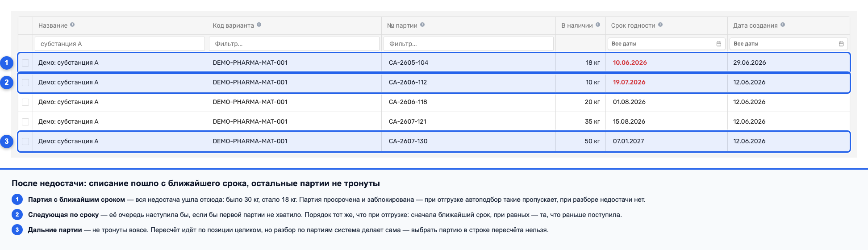The image size is (868, 250).
Task: Sort by Дата создания column header
Action: tap(755, 25)
